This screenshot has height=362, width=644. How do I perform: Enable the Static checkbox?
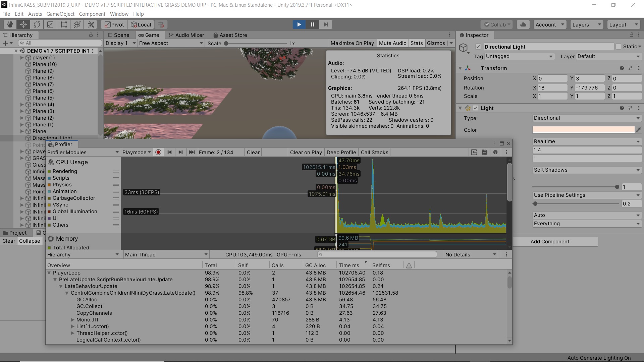tap(619, 47)
